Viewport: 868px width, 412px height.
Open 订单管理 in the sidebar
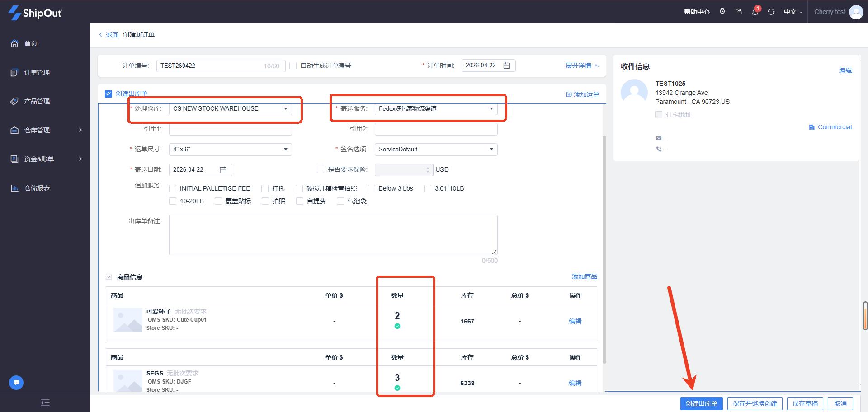37,72
